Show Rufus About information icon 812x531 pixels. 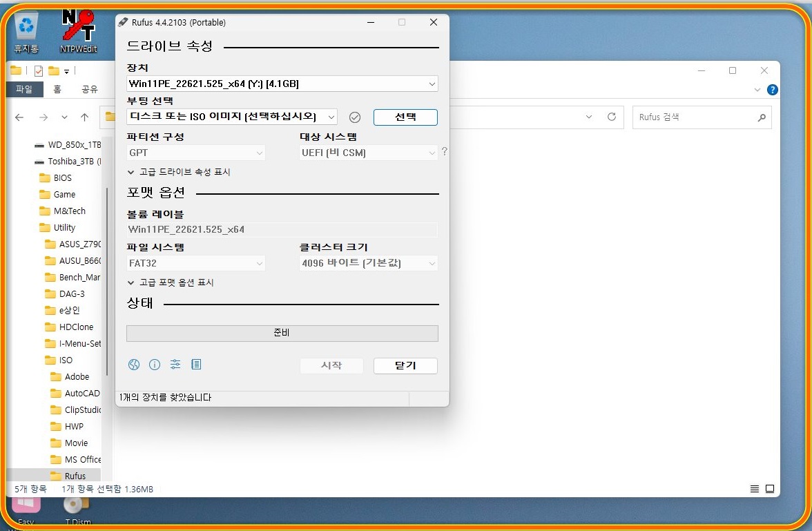click(x=155, y=365)
